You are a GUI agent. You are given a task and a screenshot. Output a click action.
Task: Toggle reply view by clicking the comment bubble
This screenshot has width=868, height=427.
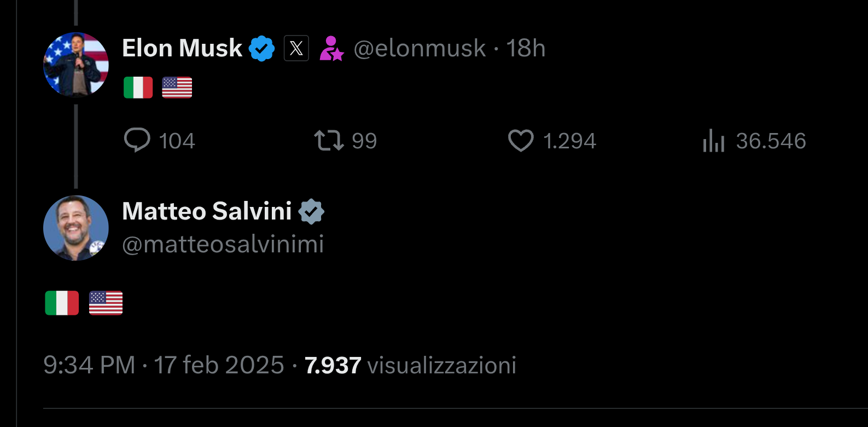pos(139,140)
